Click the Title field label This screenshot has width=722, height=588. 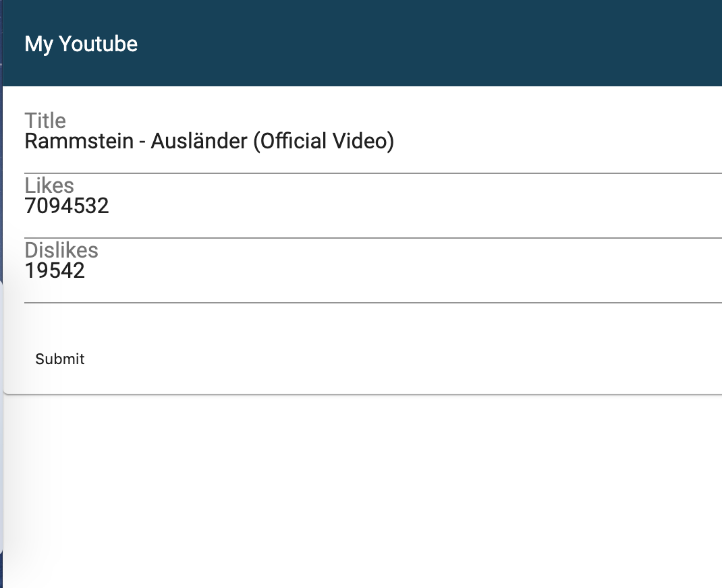(45, 121)
